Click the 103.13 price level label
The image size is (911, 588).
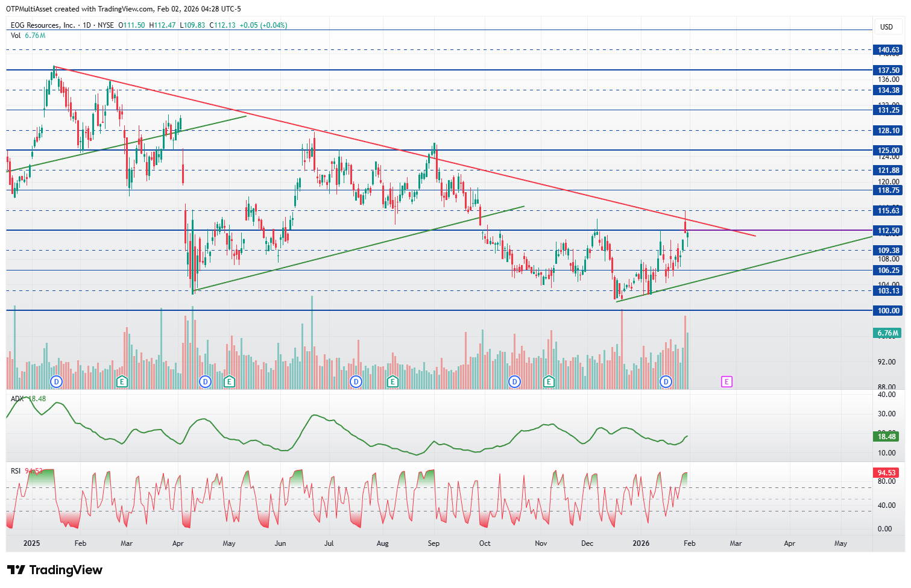889,290
